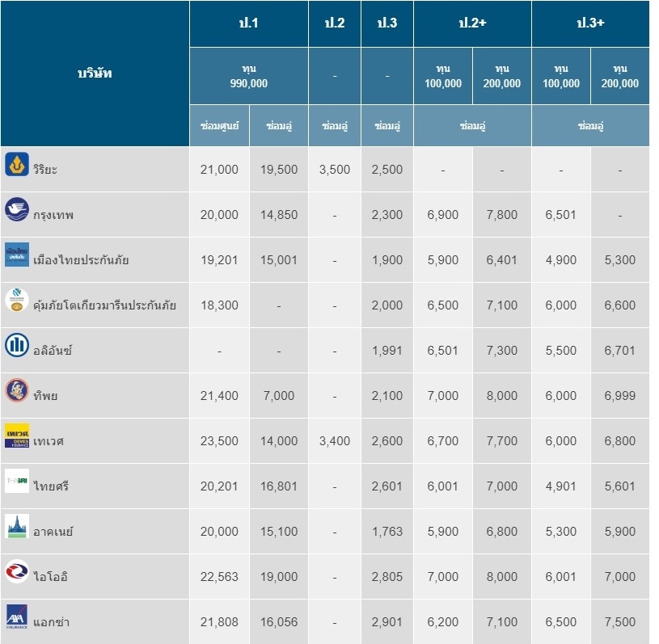Click company name แอกซ่า
This screenshot has height=644, width=659.
pyautogui.click(x=51, y=621)
